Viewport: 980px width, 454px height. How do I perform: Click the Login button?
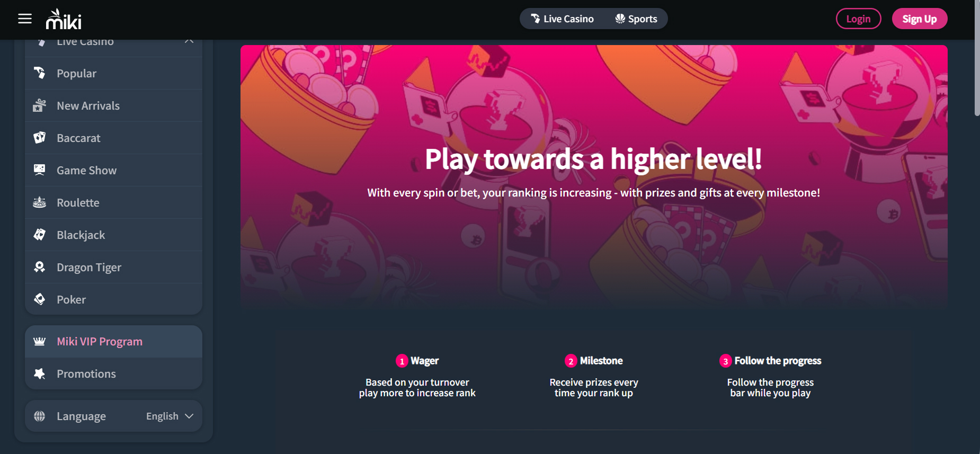point(858,19)
